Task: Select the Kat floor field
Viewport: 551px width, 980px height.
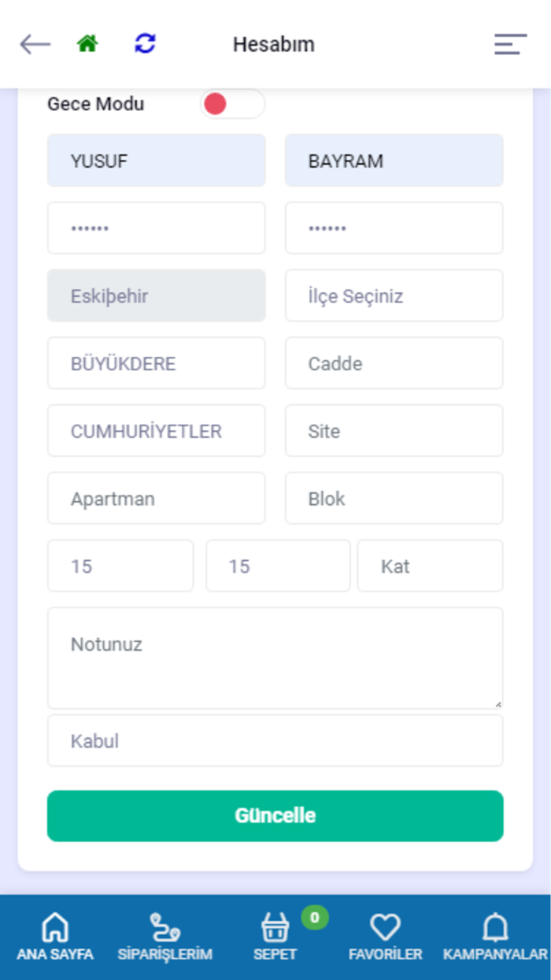Action: coord(430,566)
